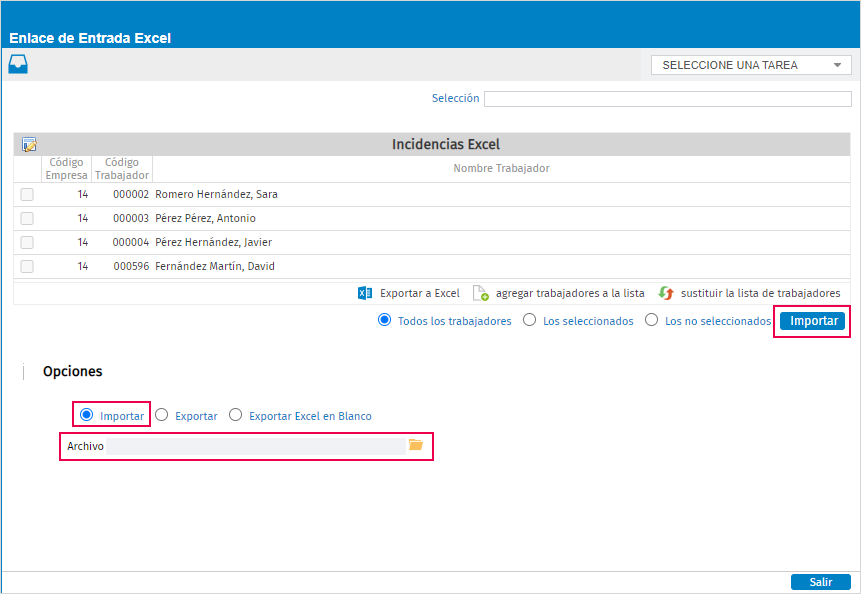Click the Salir button
This screenshot has height=594, width=861.
point(821,582)
